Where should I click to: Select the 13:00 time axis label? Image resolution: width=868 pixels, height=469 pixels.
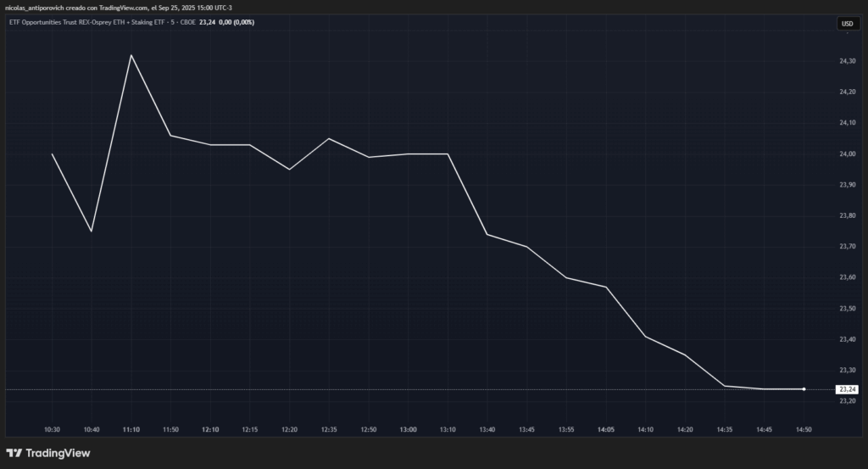[x=408, y=430]
